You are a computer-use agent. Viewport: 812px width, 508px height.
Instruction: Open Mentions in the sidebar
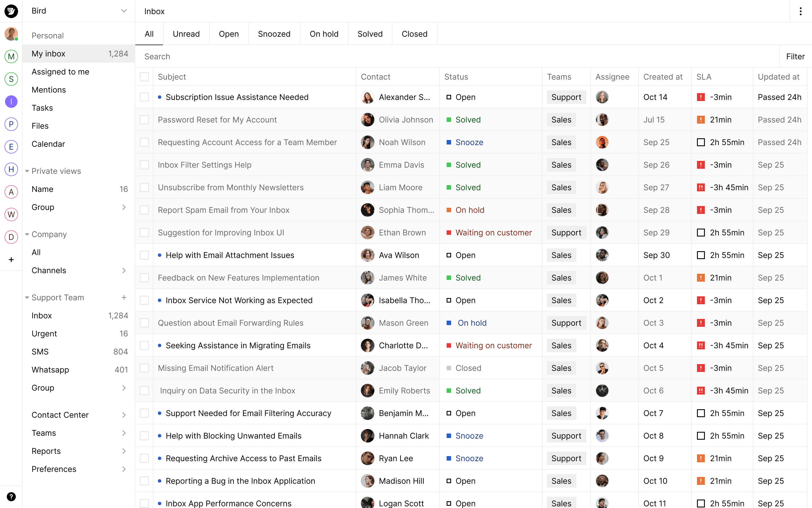click(x=79, y=90)
